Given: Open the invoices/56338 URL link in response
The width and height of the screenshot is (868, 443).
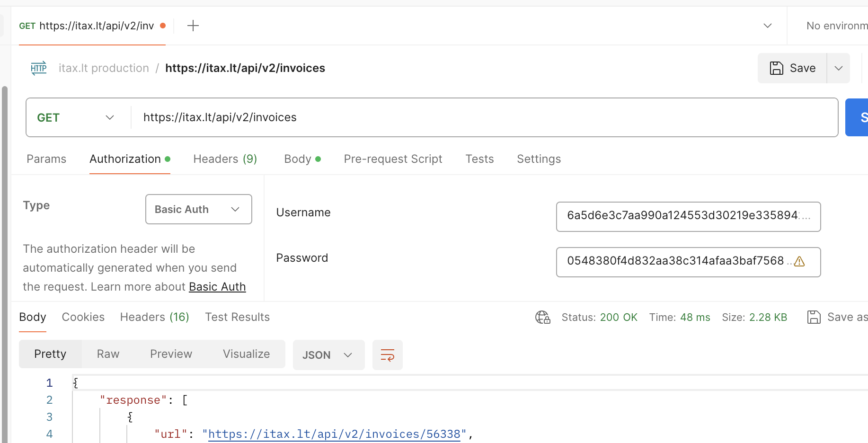Looking at the screenshot, I should click(334, 434).
